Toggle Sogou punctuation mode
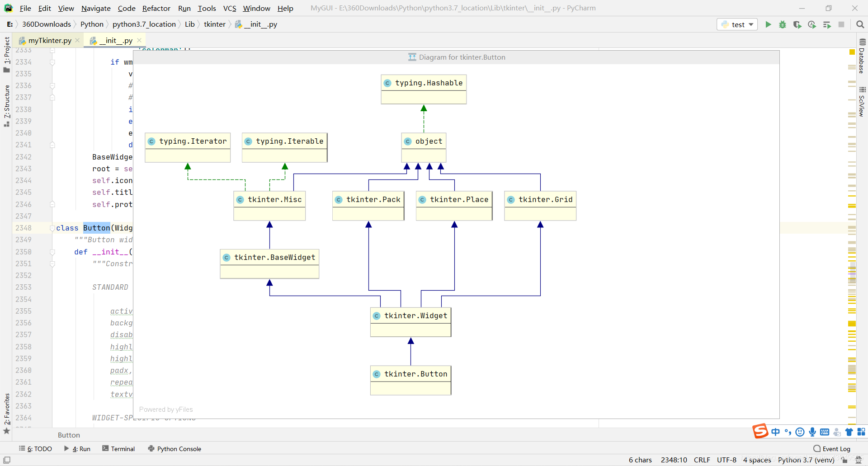The image size is (868, 466). (x=788, y=432)
